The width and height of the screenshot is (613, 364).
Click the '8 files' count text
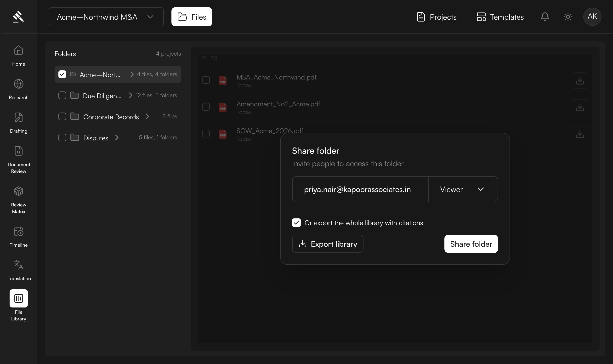pyautogui.click(x=170, y=116)
